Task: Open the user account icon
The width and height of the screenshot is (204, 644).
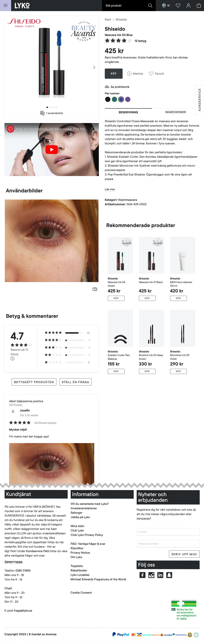Action: point(188,5)
